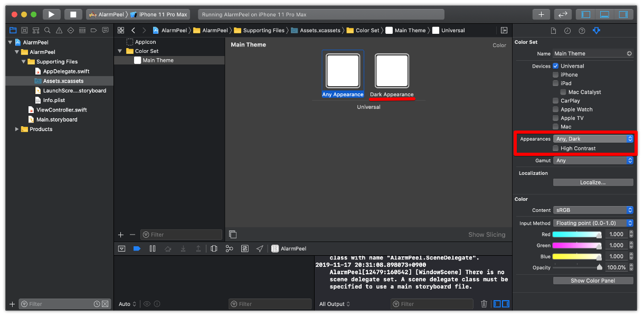Stop the running AlarmPeel app
This screenshot has height=316, width=644.
click(x=73, y=14)
